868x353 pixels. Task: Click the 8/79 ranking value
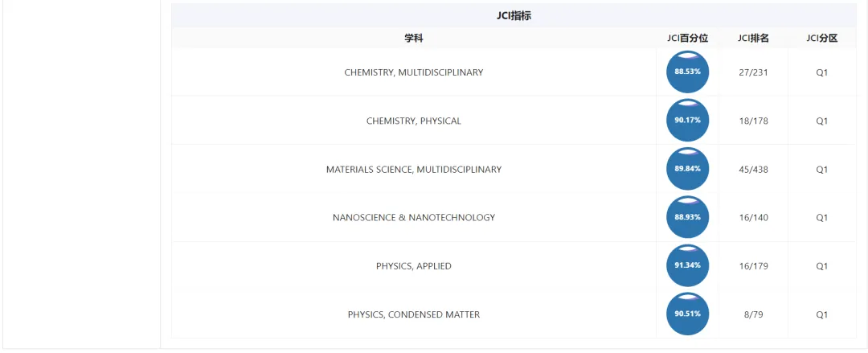[x=753, y=314]
